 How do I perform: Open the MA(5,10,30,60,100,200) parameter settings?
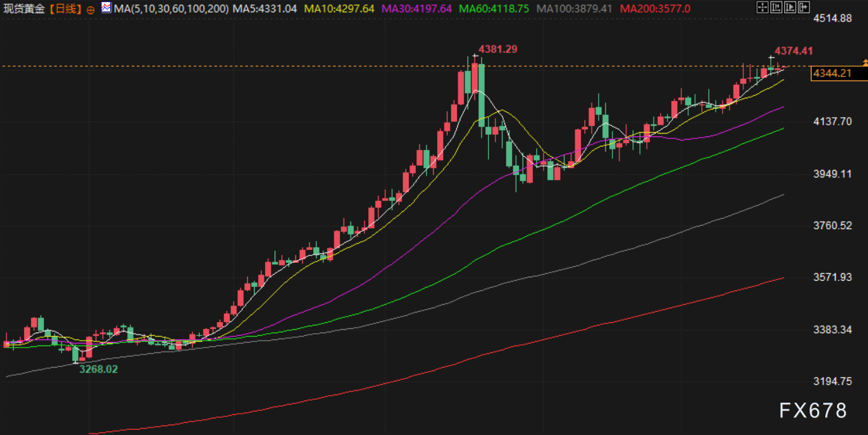coord(170,9)
